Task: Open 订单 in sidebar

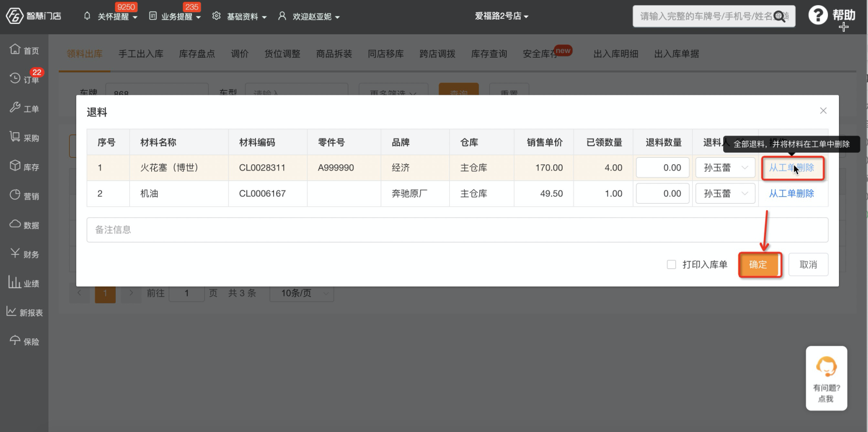Action: [24, 79]
